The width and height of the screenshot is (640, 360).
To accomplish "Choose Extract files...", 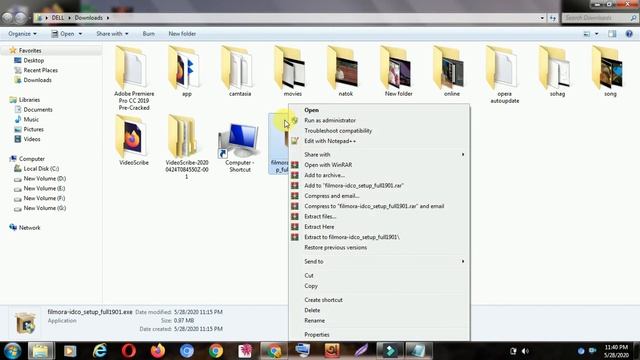I will click(320, 216).
